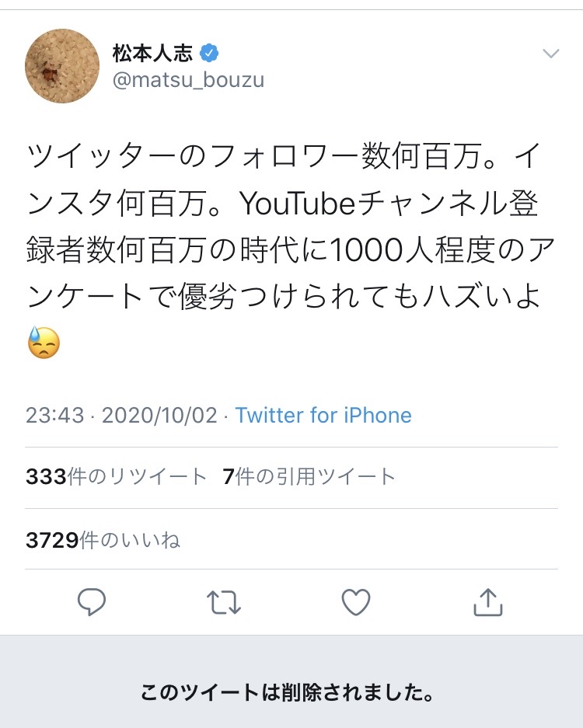Viewport: 583px width, 728px height.
Task: Follow the Twitter for iPhone source link
Action: pos(323,415)
